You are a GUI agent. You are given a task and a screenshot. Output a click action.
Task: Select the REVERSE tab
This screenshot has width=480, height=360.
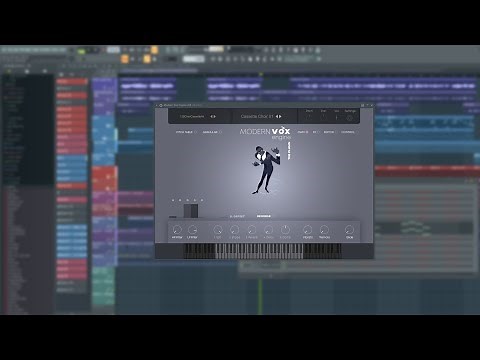pos(264,216)
